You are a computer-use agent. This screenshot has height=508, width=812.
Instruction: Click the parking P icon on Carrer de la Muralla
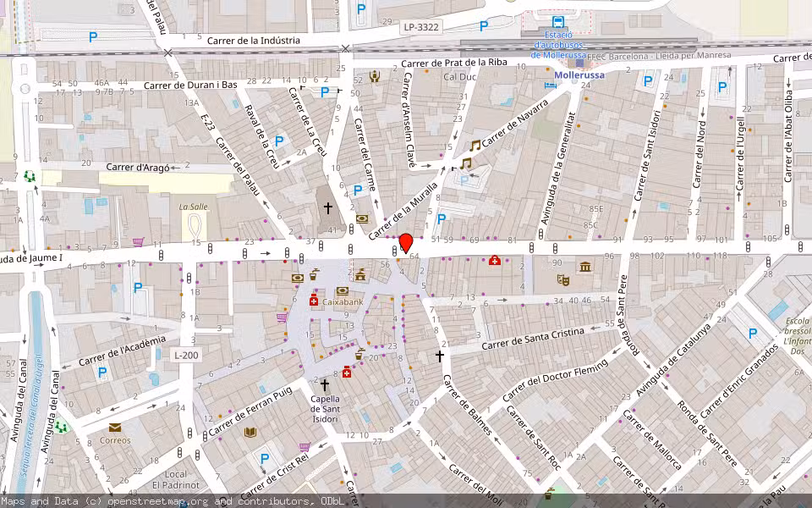(x=441, y=218)
